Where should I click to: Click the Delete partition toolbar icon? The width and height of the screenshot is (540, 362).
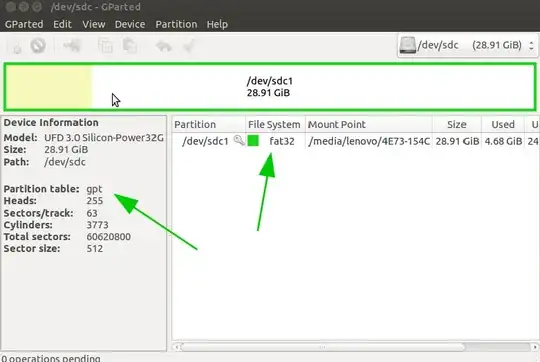pyautogui.click(x=38, y=45)
